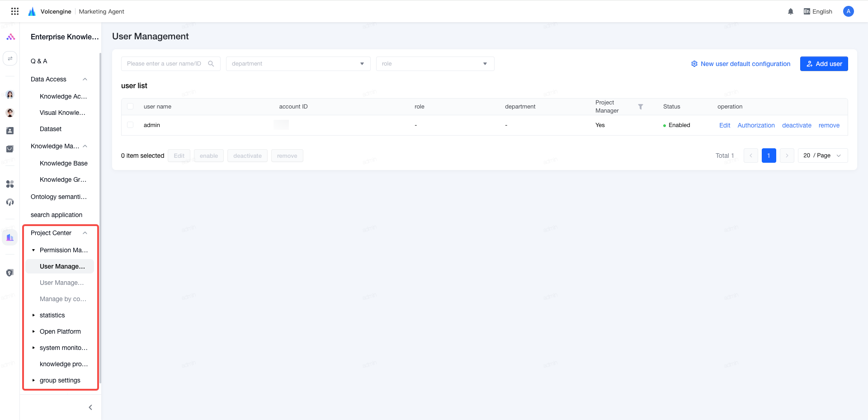The image size is (868, 420).
Task: Click the shield icon in left rail
Action: click(x=10, y=273)
